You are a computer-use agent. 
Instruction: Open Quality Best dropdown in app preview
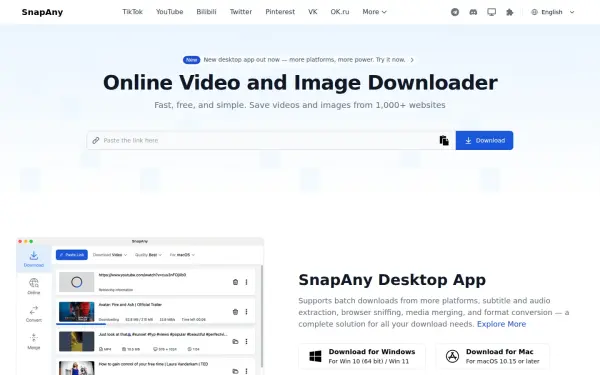148,255
